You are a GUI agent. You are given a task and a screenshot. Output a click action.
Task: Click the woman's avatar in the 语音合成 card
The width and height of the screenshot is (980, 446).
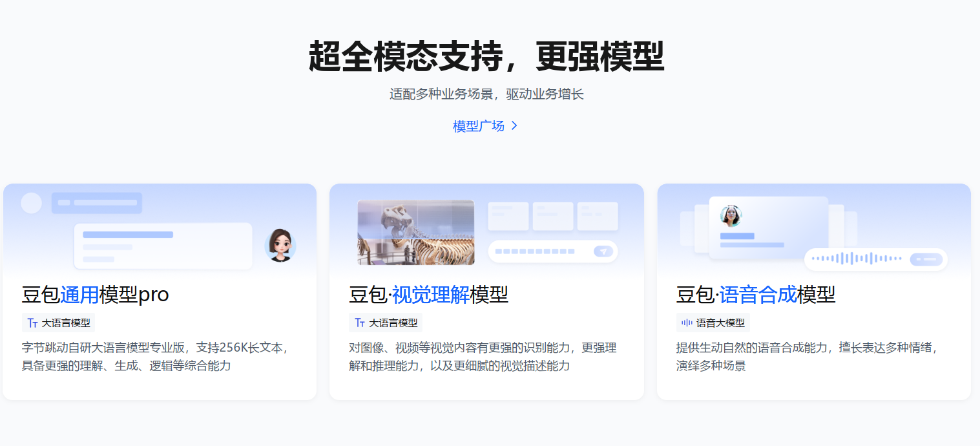click(731, 216)
